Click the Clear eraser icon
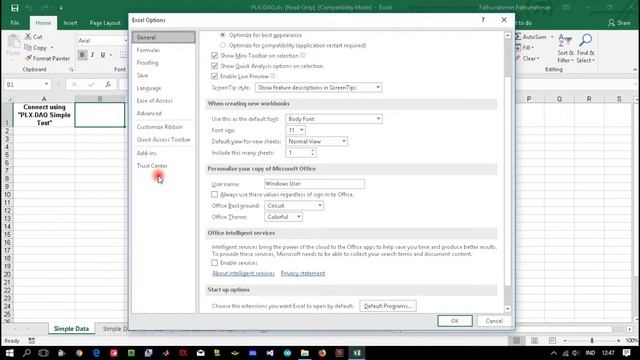 point(518,59)
